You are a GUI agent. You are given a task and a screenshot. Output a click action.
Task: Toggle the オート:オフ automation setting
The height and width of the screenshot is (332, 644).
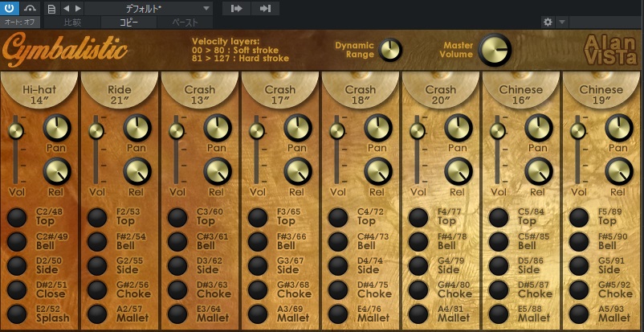(20, 23)
